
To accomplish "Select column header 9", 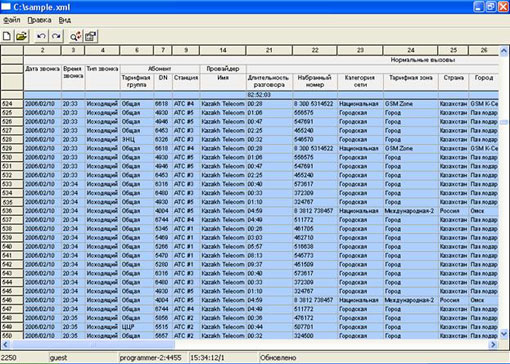I will [186, 50].
